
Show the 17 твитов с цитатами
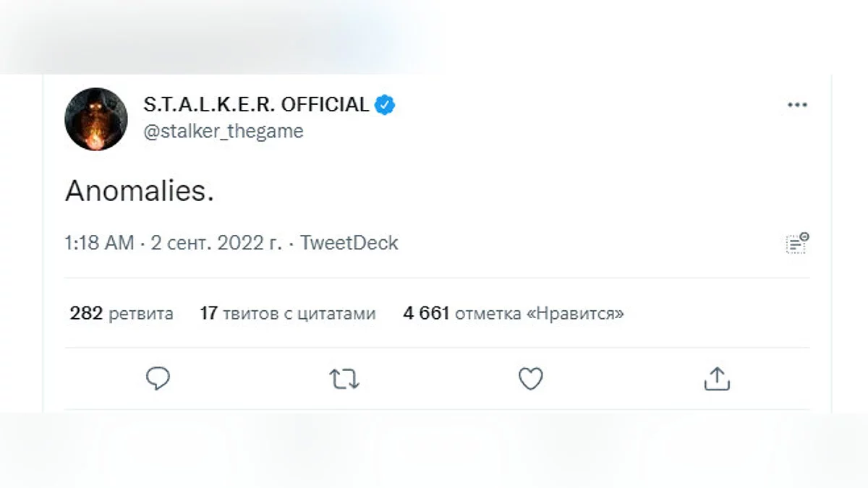(x=288, y=314)
